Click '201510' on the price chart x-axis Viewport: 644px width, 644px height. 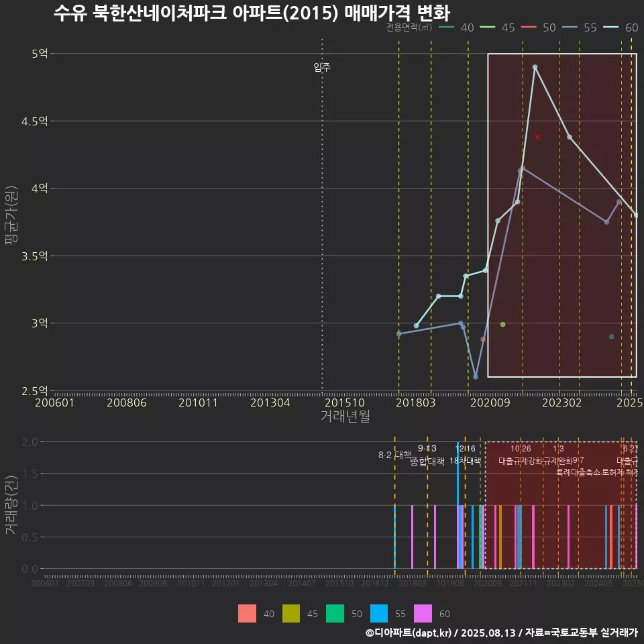(x=345, y=402)
